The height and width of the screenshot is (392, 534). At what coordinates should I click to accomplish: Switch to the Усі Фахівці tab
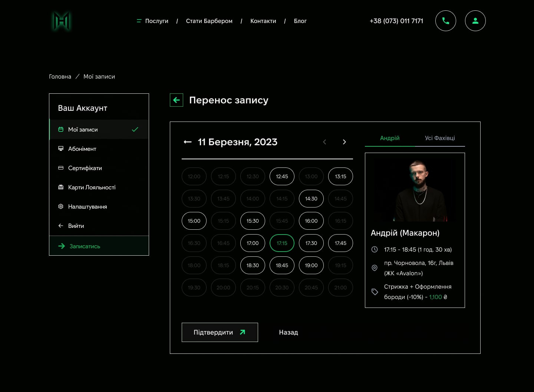click(440, 138)
